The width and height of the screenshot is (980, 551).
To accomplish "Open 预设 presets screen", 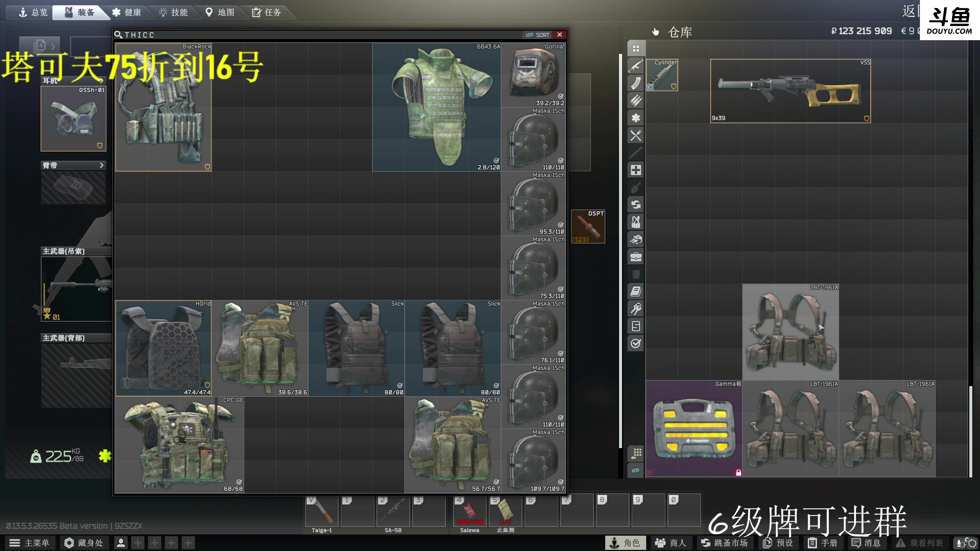I will click(x=778, y=543).
